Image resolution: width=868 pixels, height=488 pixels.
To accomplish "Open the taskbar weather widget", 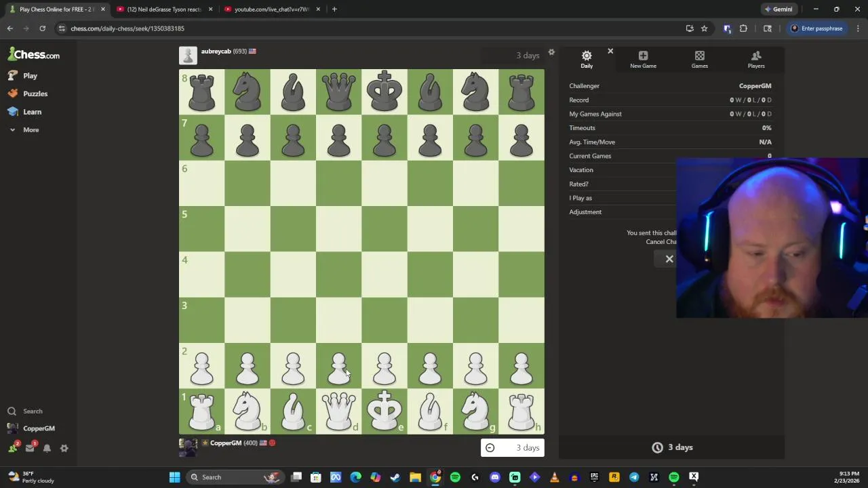I will click(x=30, y=477).
